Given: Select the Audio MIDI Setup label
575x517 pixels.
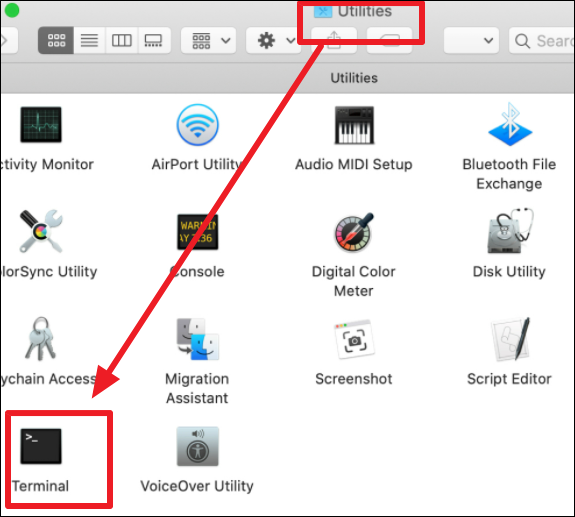Looking at the screenshot, I should click(x=354, y=164).
